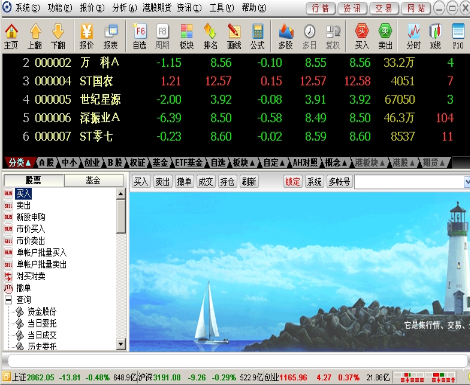This screenshot has width=470, height=385.
Task: Click the 撤单 button in trade toolbar
Action: click(x=184, y=182)
